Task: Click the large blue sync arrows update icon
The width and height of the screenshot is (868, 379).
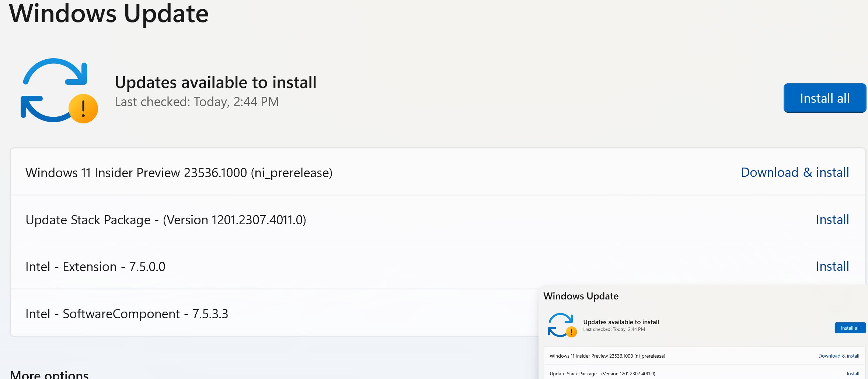Action: coord(59,91)
